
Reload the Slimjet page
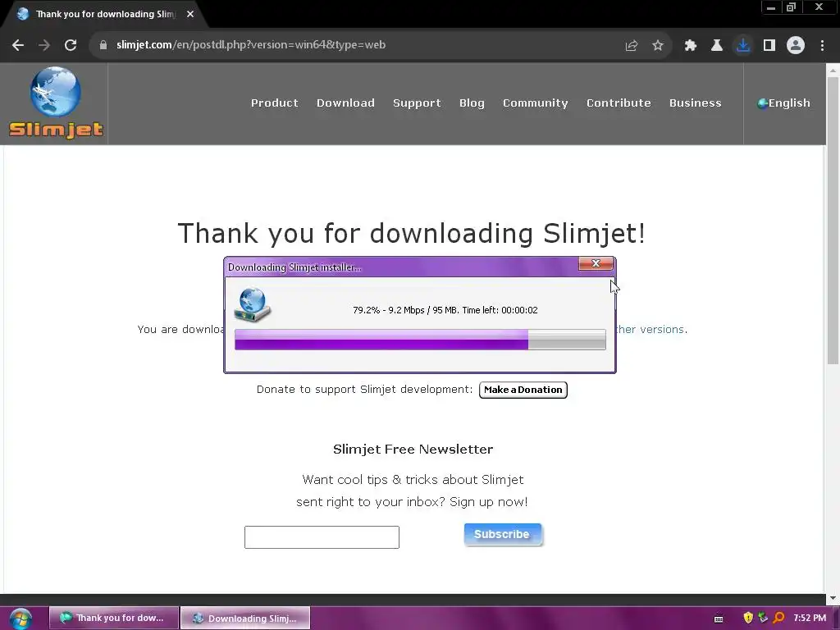71,45
